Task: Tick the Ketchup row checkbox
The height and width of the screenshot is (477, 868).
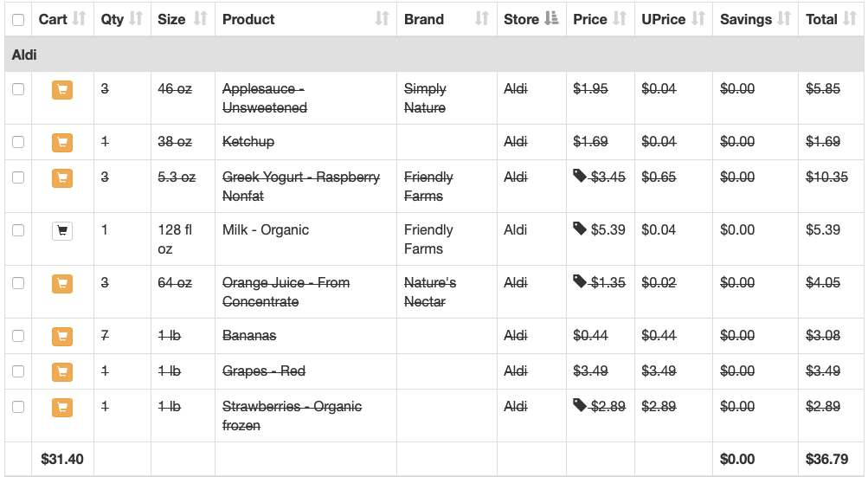Action: click(18, 142)
